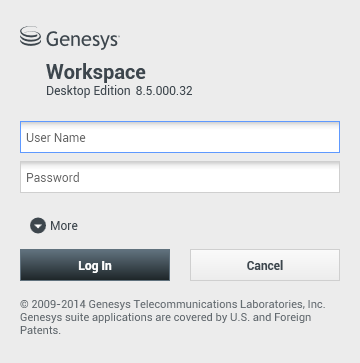Select the version number 8.5.000.32
This screenshot has width=360, height=363.
coord(164,91)
